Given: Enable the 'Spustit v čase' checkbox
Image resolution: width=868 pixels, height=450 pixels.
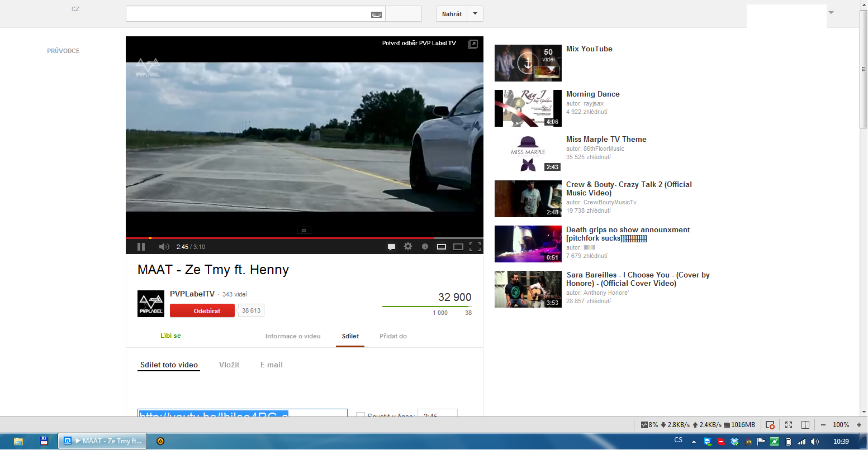Looking at the screenshot, I should [x=361, y=415].
